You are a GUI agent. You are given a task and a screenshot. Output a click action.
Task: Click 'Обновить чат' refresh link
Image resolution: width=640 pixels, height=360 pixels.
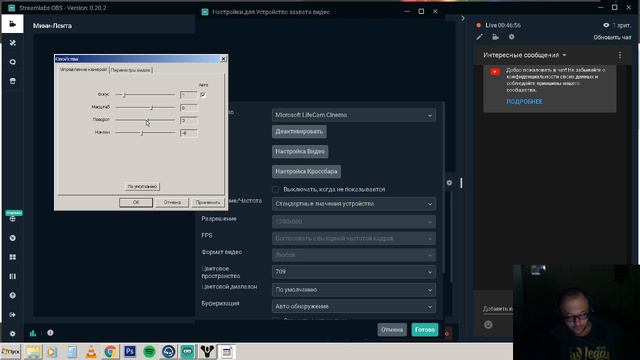tap(612, 37)
